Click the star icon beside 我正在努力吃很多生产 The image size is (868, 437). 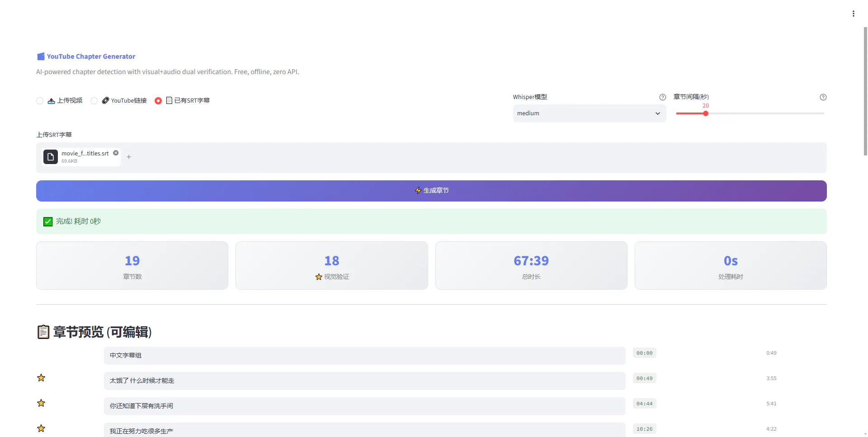tap(41, 428)
